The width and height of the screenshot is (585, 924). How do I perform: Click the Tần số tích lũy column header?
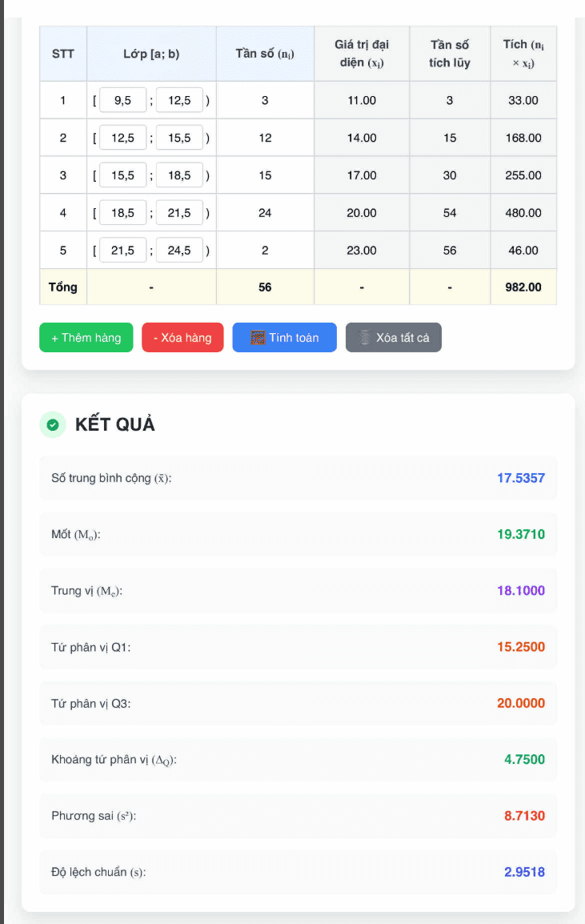pos(450,54)
